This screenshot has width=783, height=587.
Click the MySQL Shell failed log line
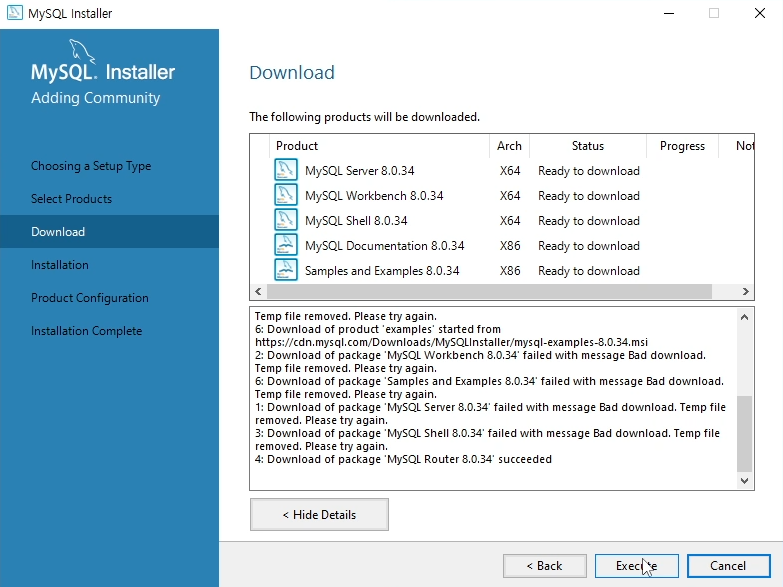pyautogui.click(x=487, y=440)
